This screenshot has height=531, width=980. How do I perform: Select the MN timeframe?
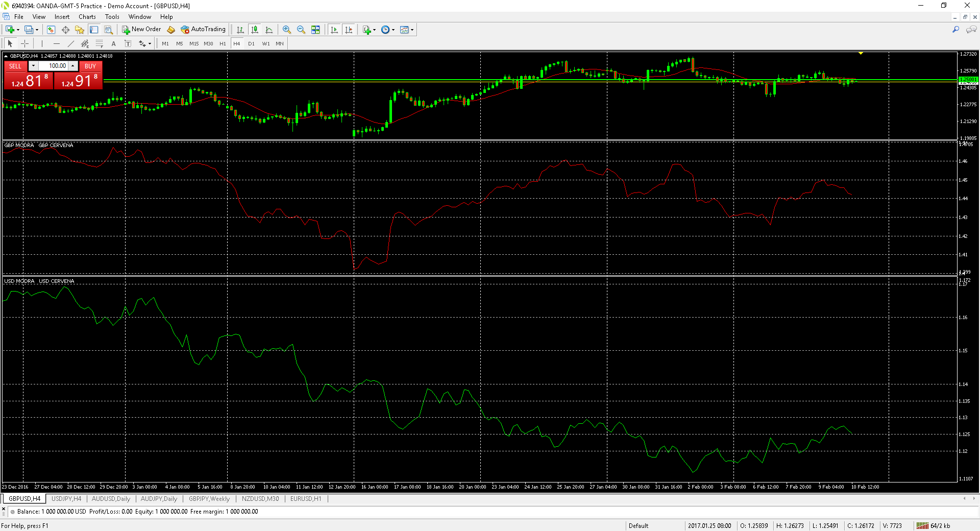[280, 43]
